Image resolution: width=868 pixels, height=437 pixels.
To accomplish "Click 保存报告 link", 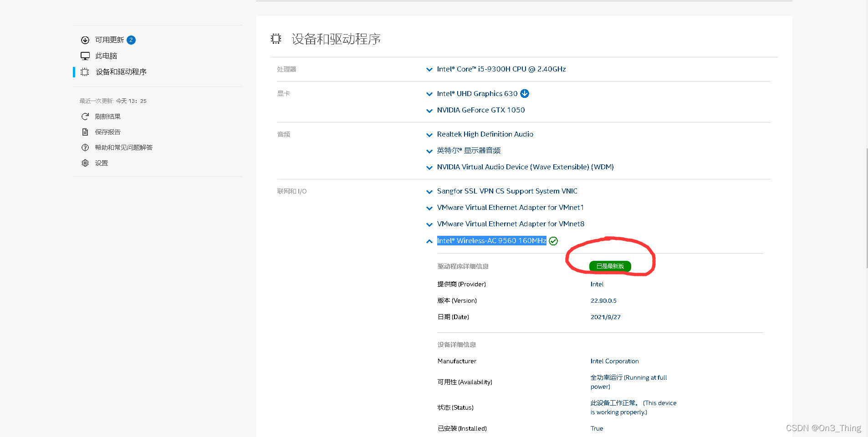I will [108, 132].
